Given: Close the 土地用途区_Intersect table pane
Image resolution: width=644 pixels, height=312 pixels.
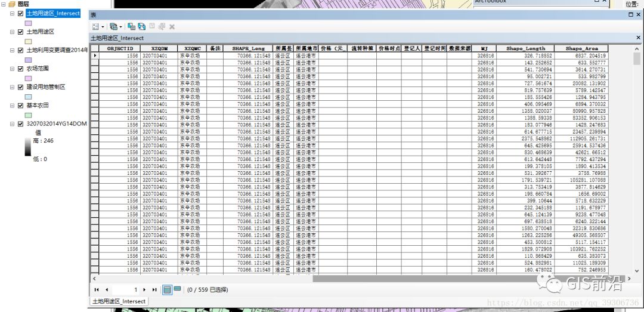Looking at the screenshot, I should [x=638, y=38].
